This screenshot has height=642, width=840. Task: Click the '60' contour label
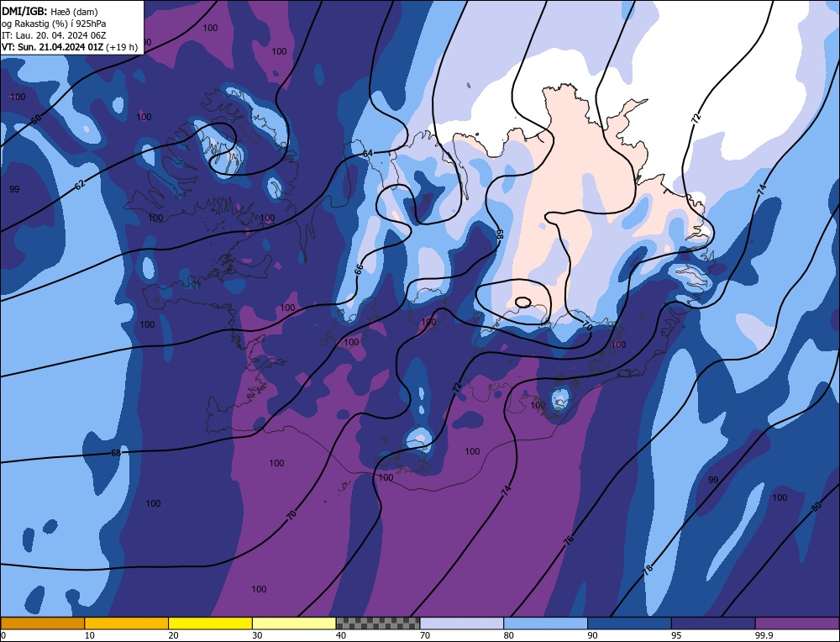click(36, 119)
